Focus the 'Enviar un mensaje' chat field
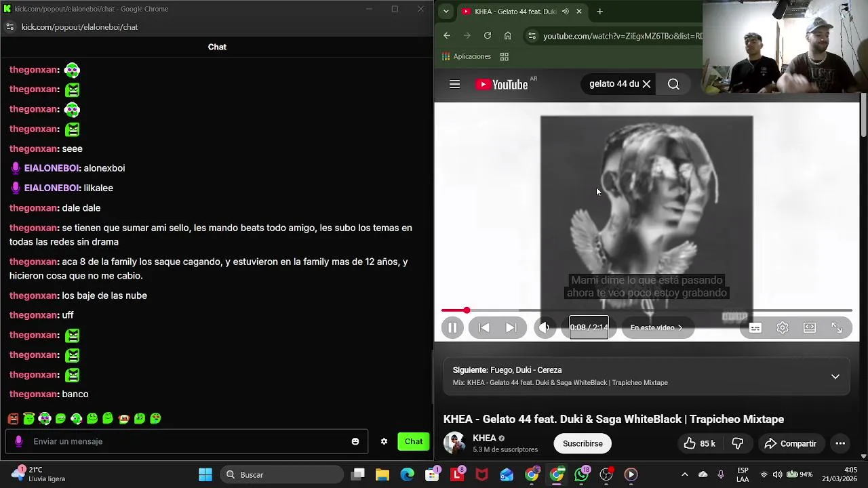 click(186, 441)
